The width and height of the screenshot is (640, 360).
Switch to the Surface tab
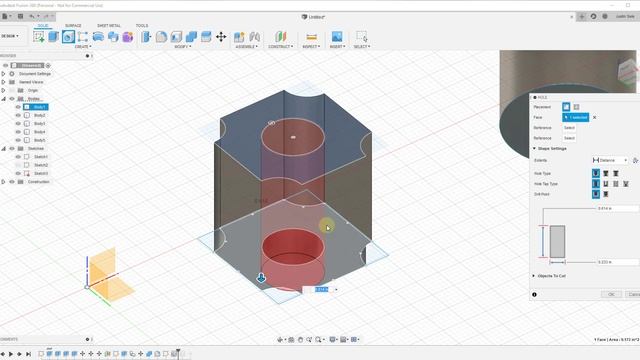point(73,26)
